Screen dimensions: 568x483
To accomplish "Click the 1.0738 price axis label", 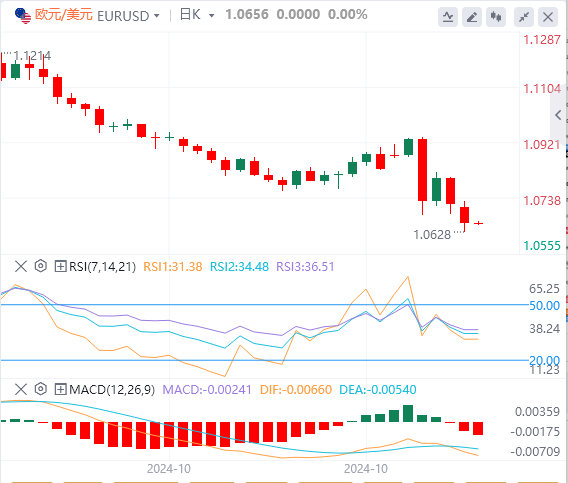I will tap(542, 200).
